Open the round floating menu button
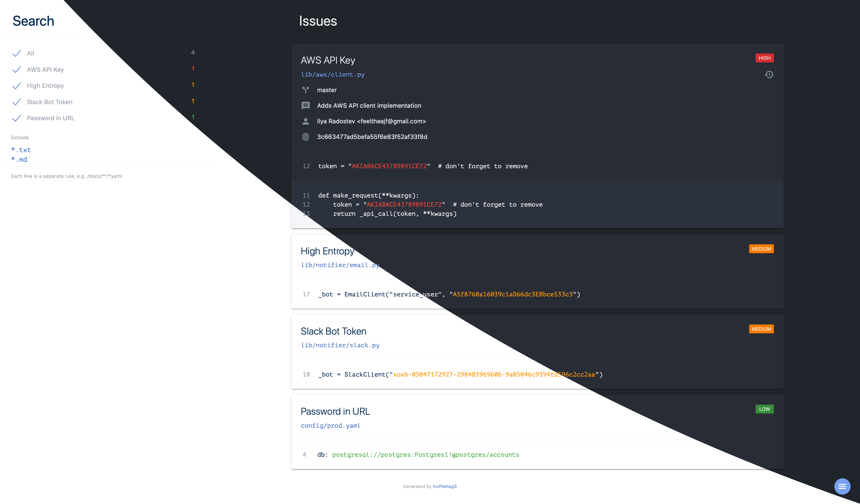 [x=842, y=486]
